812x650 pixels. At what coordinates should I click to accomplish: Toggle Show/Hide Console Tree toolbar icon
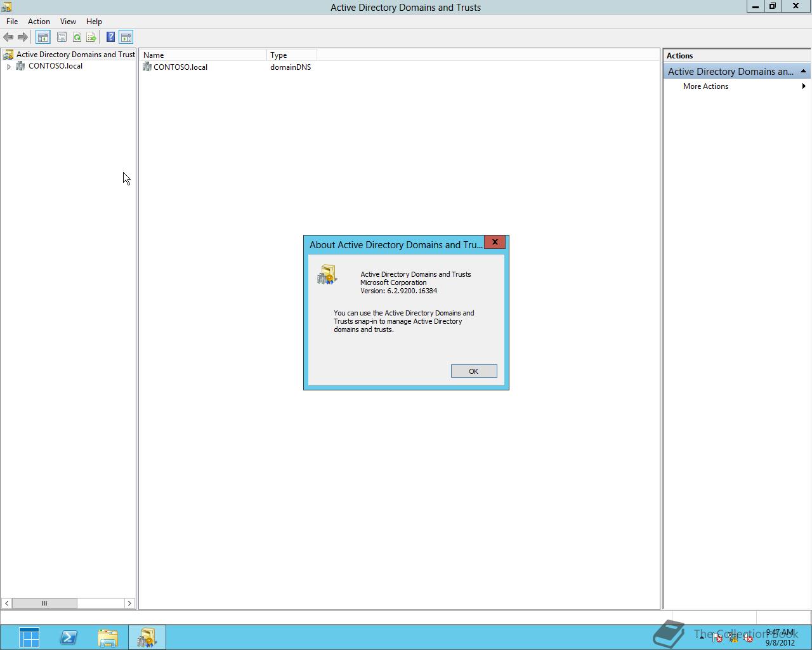click(x=43, y=37)
